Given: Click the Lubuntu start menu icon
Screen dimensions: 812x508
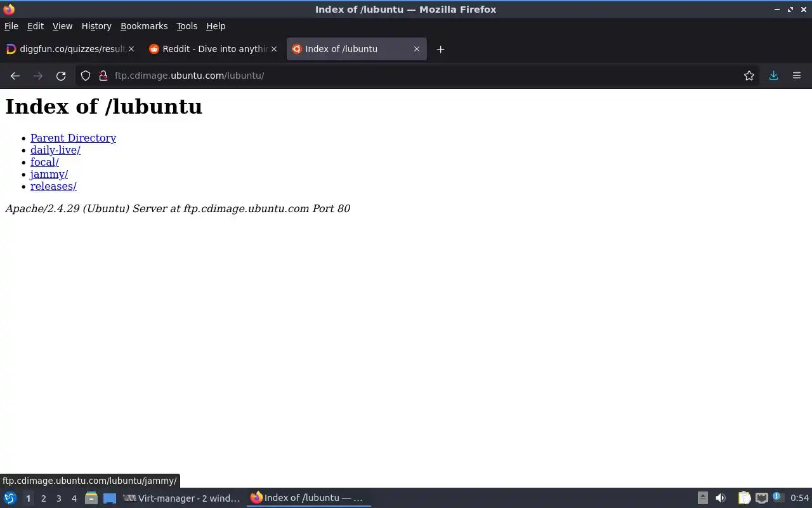Looking at the screenshot, I should tap(10, 498).
